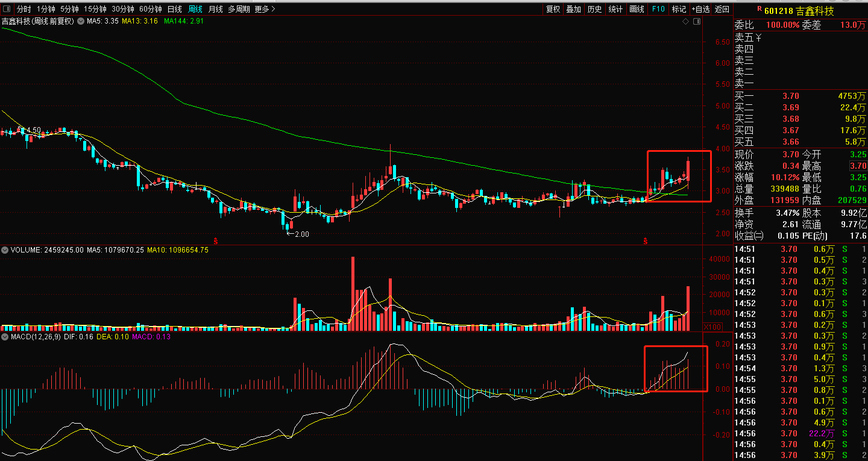Click the 外盘 131959 value
Screen dimensions: 868x461
coord(784,200)
